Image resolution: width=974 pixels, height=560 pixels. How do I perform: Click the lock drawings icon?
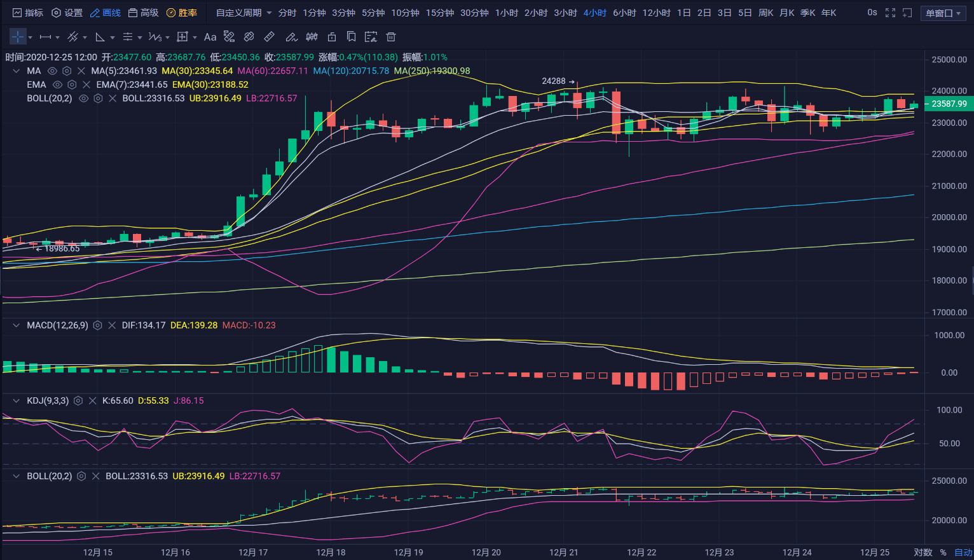pyautogui.click(x=331, y=37)
